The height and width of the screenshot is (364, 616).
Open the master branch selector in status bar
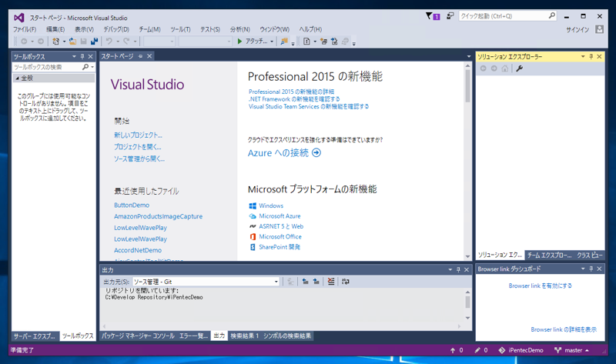(x=571, y=350)
